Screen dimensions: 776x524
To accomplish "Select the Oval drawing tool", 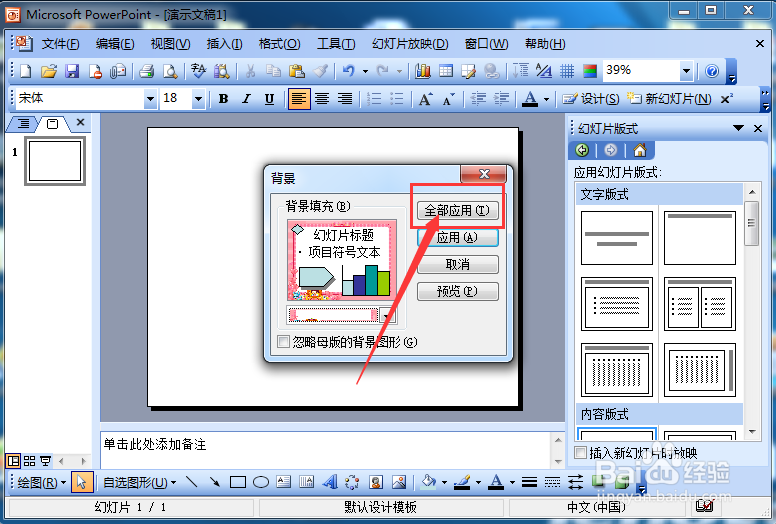I will click(x=261, y=481).
